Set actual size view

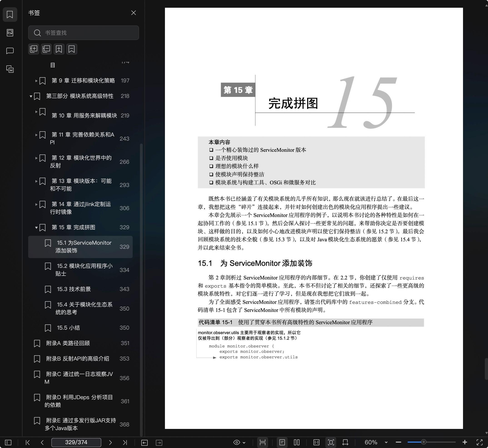pyautogui.click(x=316, y=443)
